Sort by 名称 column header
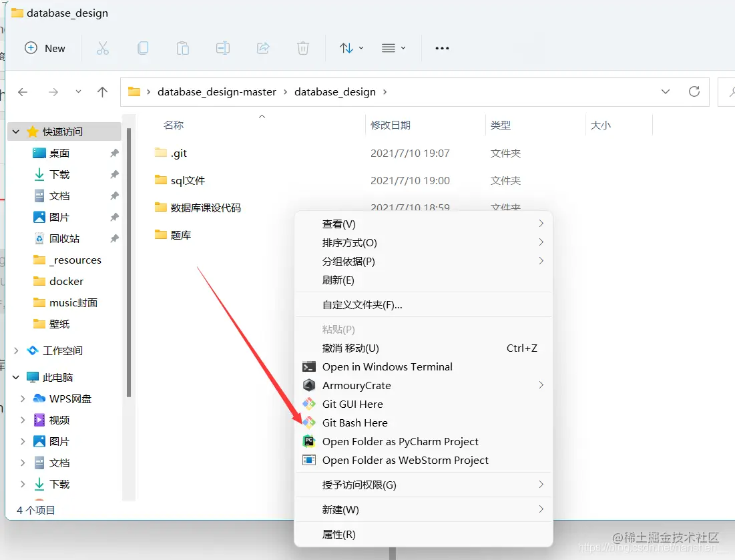 [174, 125]
